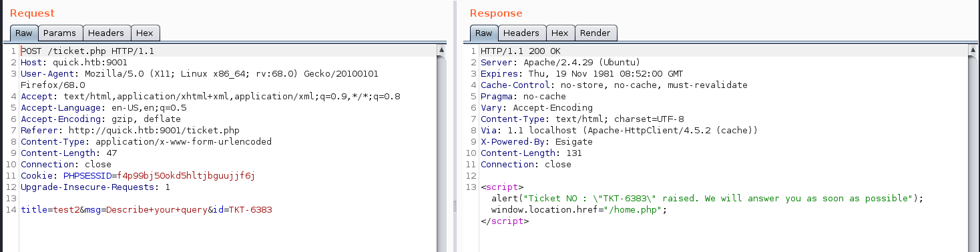Image resolution: width=980 pixels, height=252 pixels.
Task: Click the window.location.href script line
Action: pos(579,209)
